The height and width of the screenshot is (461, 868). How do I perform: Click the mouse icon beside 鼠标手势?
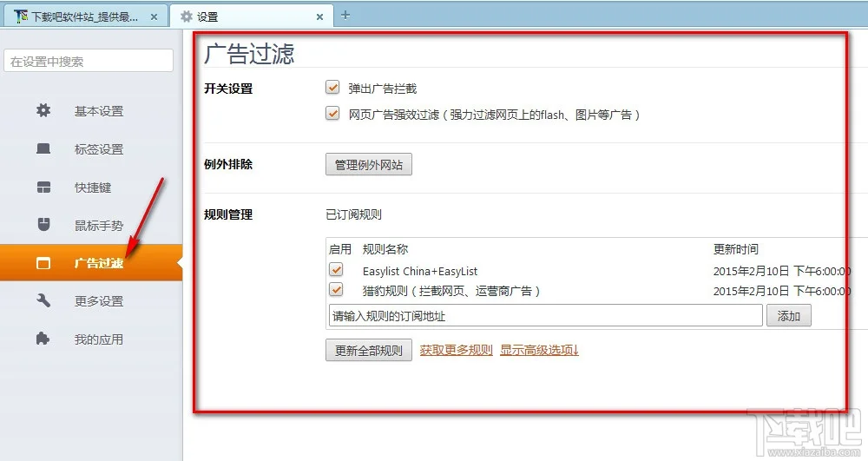pyautogui.click(x=43, y=225)
